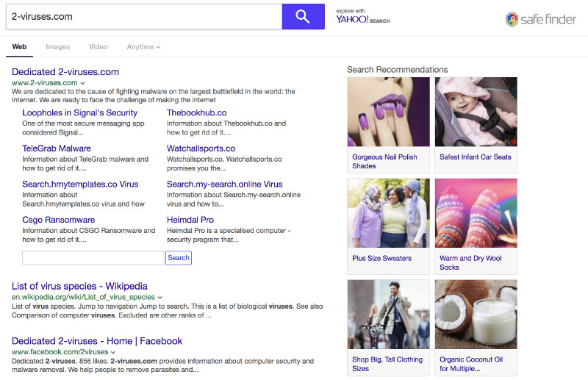
Task: Click the www.facebook.com/2viruses green URL
Action: (60, 352)
